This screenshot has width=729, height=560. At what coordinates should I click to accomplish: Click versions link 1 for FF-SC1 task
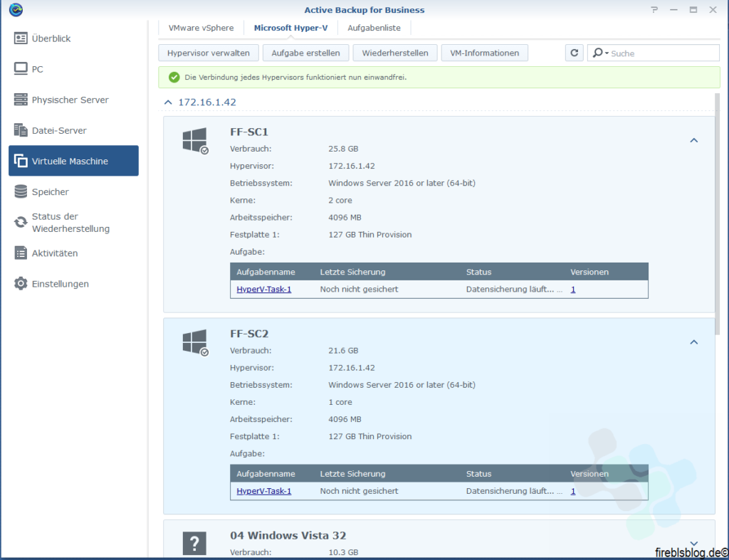573,289
